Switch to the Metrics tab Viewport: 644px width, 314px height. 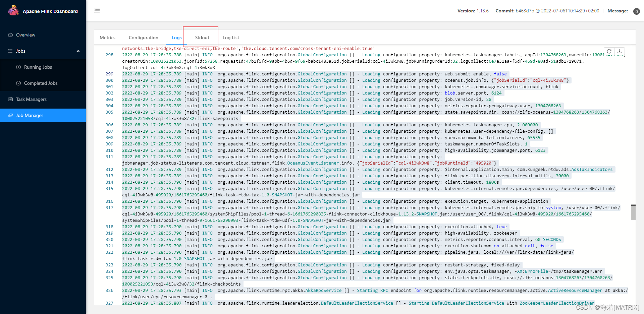click(107, 38)
